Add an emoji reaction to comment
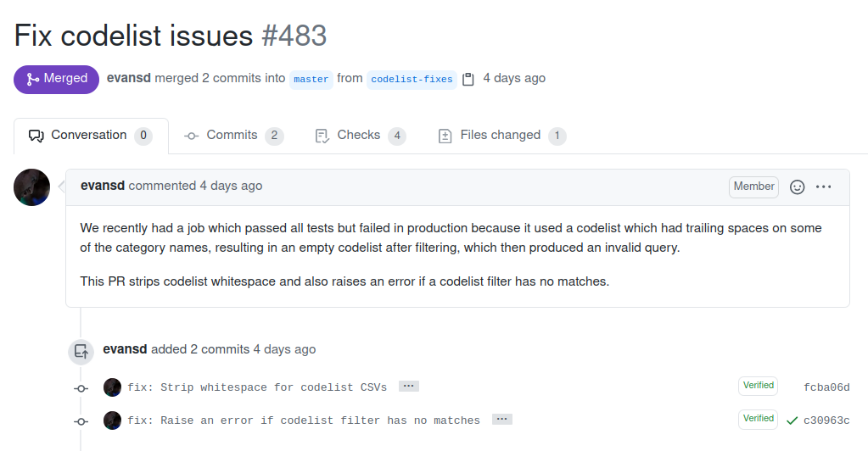The image size is (868, 451). pyautogui.click(x=797, y=187)
